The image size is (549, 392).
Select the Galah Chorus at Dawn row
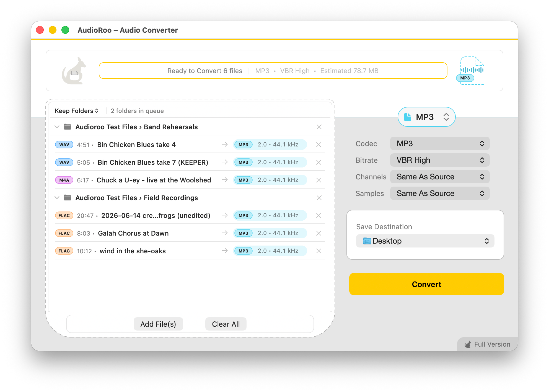[x=190, y=233]
